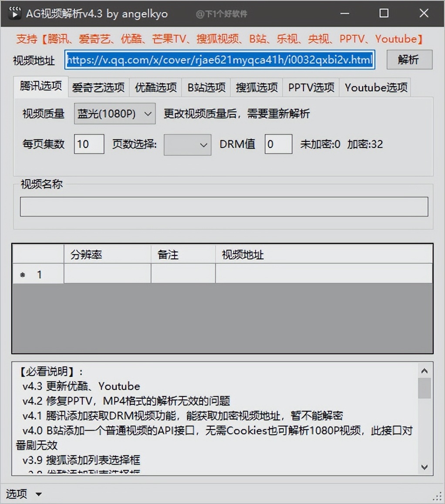Select row 1 in the results table
The image size is (445, 504).
point(39,274)
